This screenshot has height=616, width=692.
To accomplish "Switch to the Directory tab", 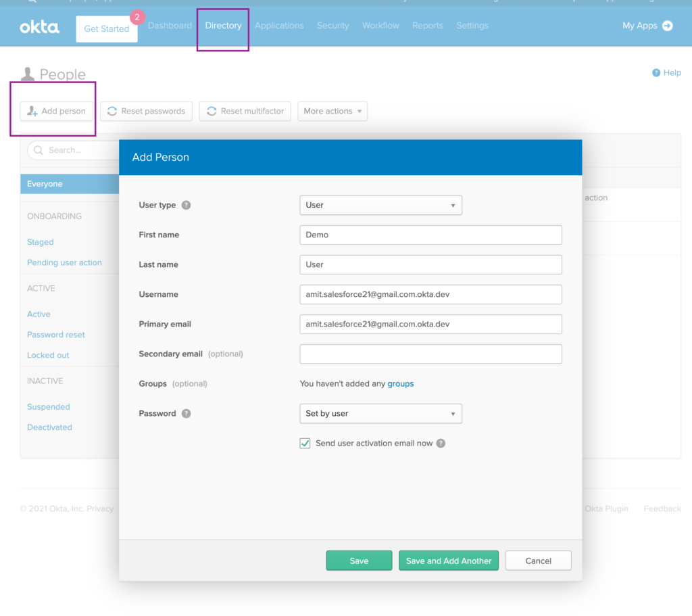I will pos(223,26).
